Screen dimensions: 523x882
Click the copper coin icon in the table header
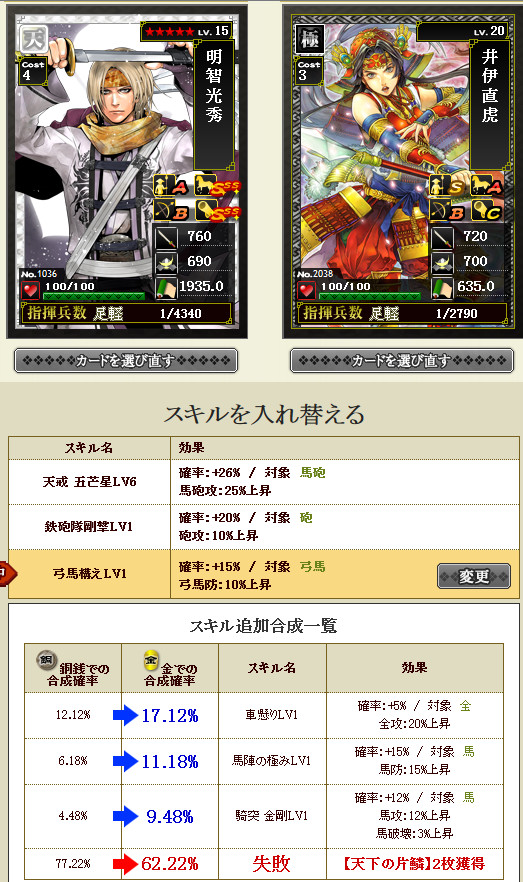pyautogui.click(x=46, y=659)
